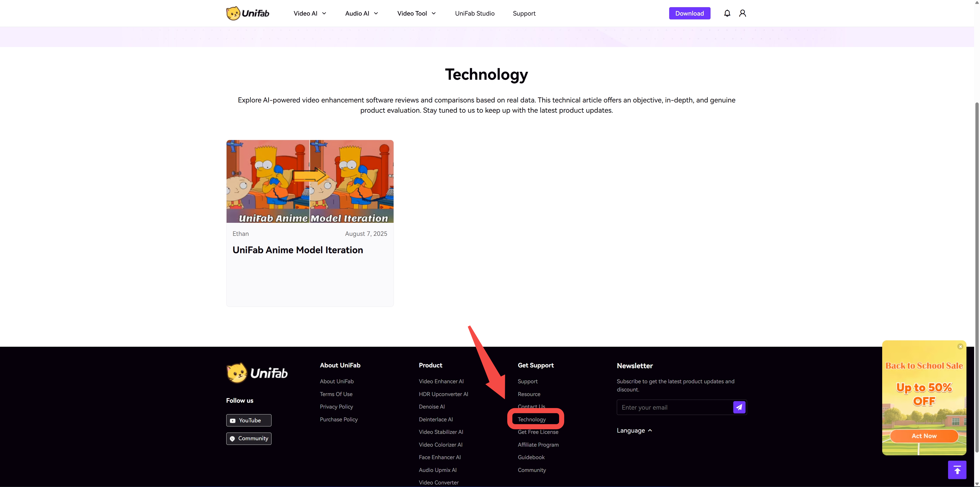
Task: Open the user account icon
Action: coord(742,13)
